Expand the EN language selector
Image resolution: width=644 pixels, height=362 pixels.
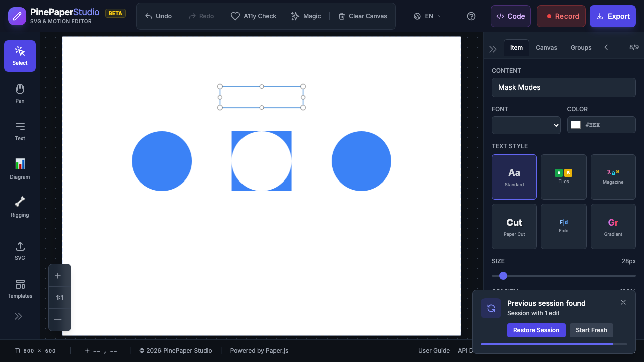[428, 16]
